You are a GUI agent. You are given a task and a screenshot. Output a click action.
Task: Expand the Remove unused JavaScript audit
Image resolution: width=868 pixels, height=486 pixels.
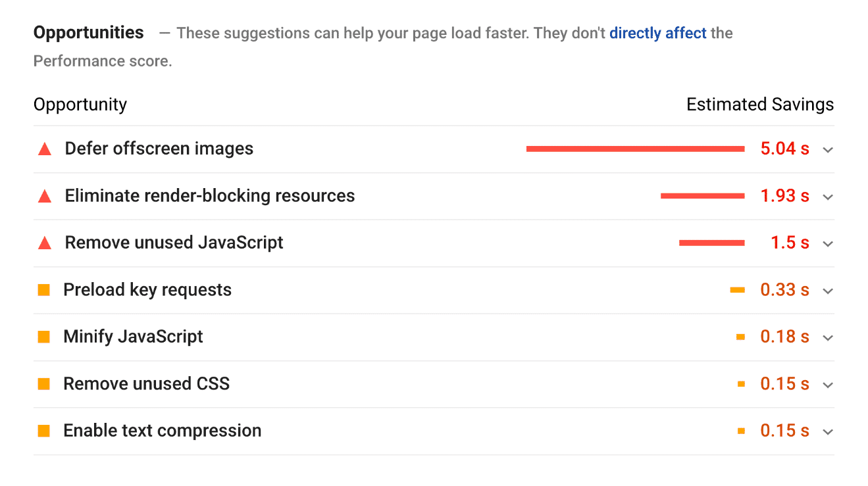827,243
